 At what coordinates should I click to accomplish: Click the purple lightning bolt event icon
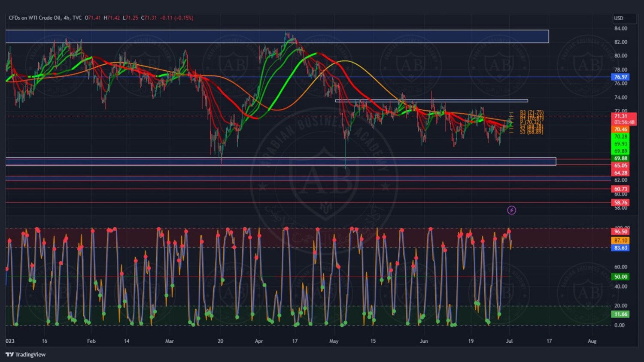pyautogui.click(x=511, y=210)
